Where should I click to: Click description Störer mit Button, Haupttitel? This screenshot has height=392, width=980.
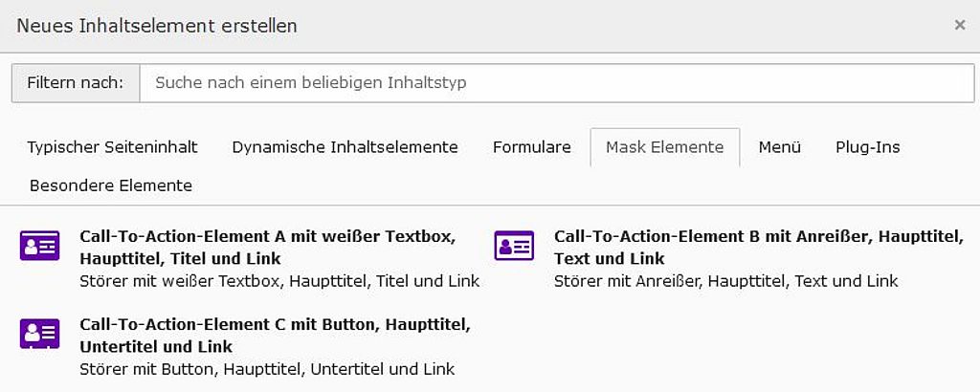(268, 369)
